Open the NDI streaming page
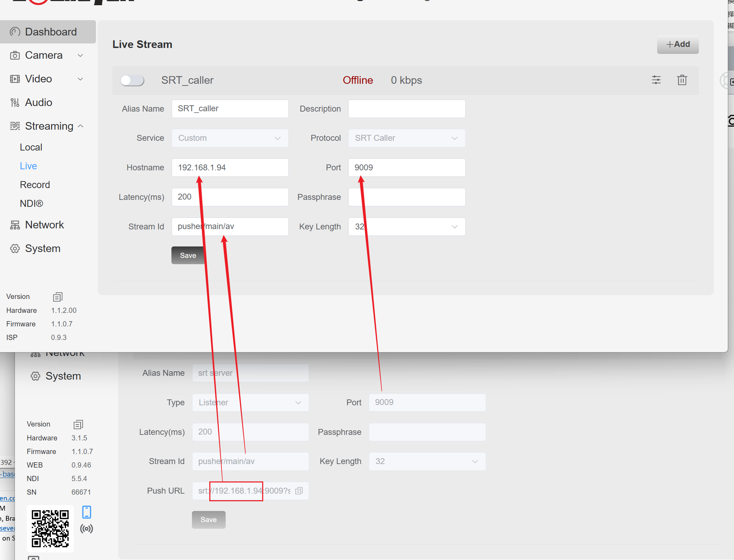 [31, 203]
